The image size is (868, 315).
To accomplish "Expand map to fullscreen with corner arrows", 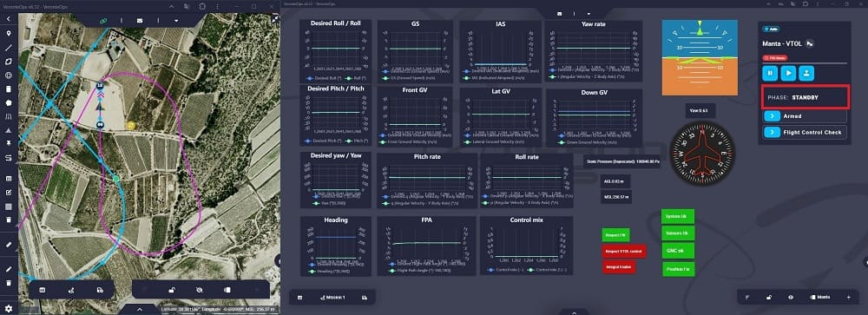I will coord(275,19).
